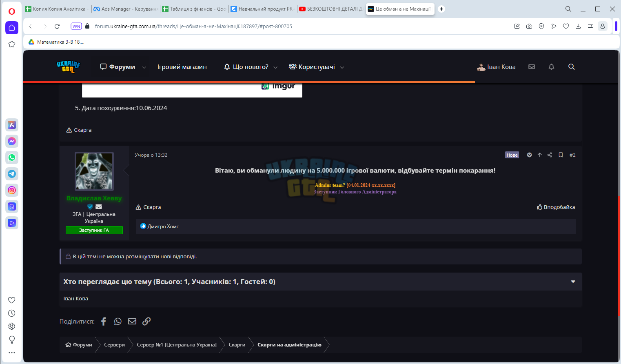Screen dimensions: 621x364
Task: Open WhatsApp in sidebar
Action: tap(12, 158)
